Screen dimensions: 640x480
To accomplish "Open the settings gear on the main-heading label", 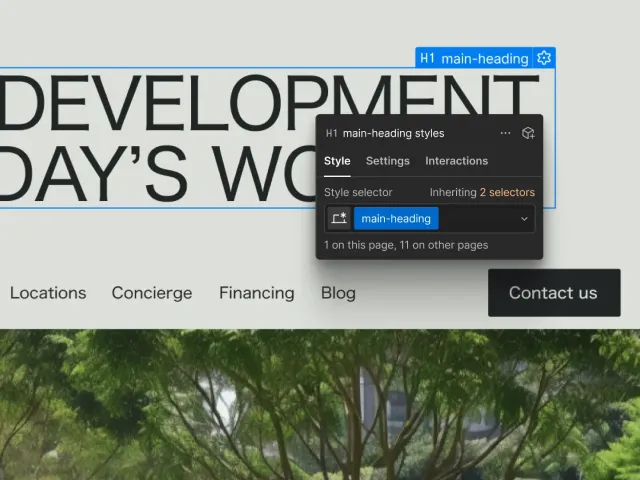I will (x=544, y=58).
